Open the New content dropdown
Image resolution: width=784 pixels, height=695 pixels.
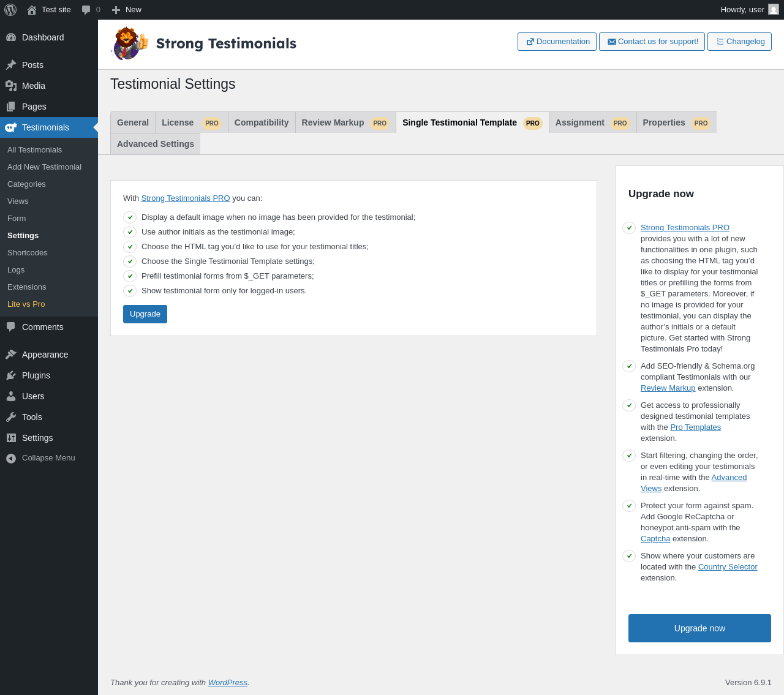127,10
